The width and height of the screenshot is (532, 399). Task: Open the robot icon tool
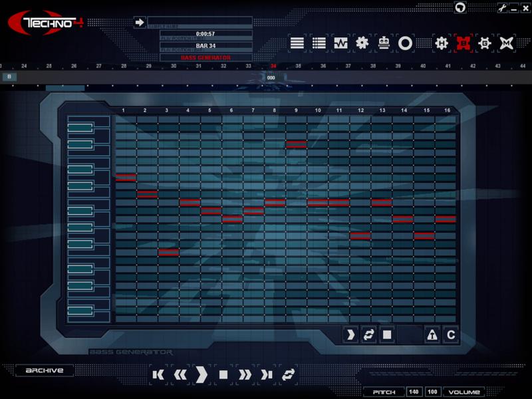pyautogui.click(x=384, y=43)
